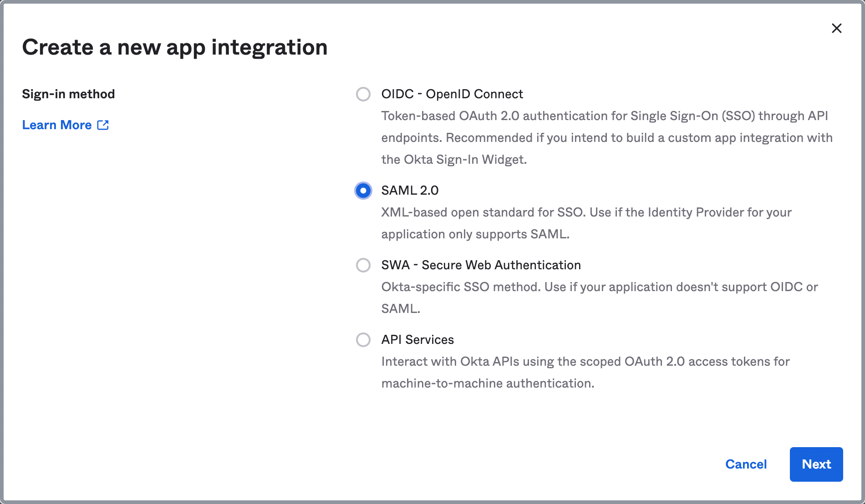Screen dimensions: 865x504
Task: Click the Next button to proceed
Action: [816, 464]
